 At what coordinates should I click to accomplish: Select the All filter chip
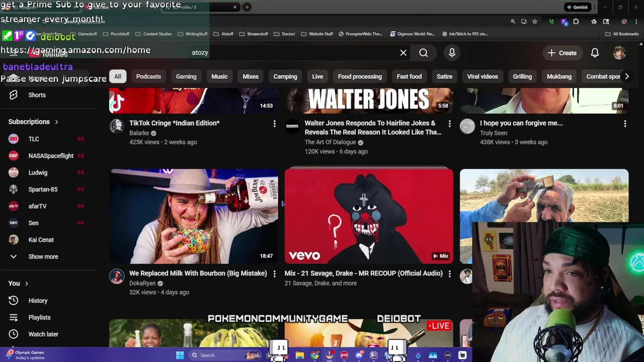pos(117,76)
